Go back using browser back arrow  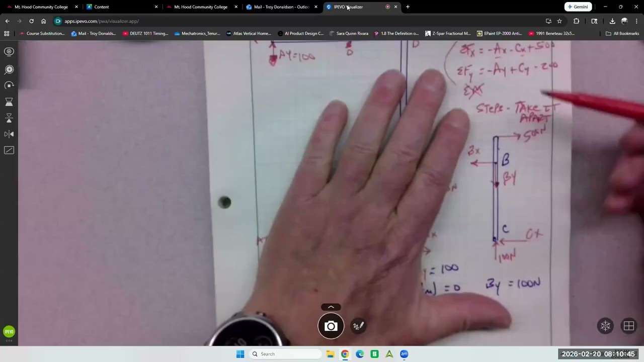(x=7, y=21)
